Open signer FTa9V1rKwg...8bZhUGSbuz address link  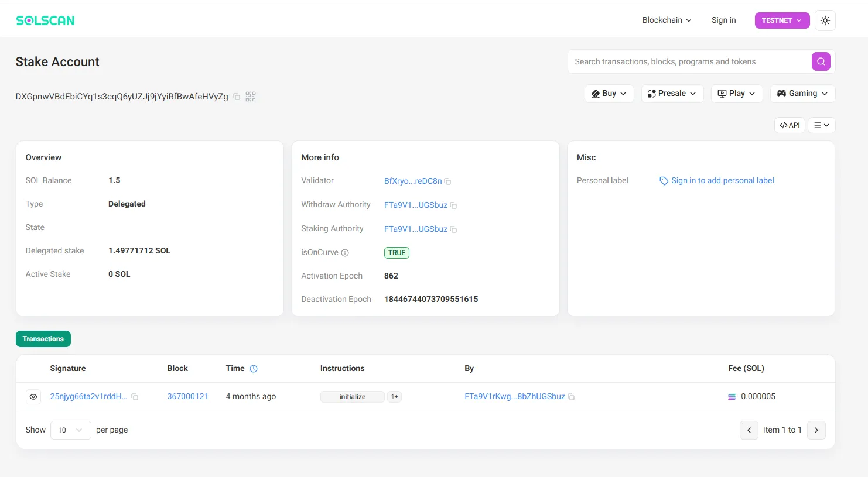(515, 397)
